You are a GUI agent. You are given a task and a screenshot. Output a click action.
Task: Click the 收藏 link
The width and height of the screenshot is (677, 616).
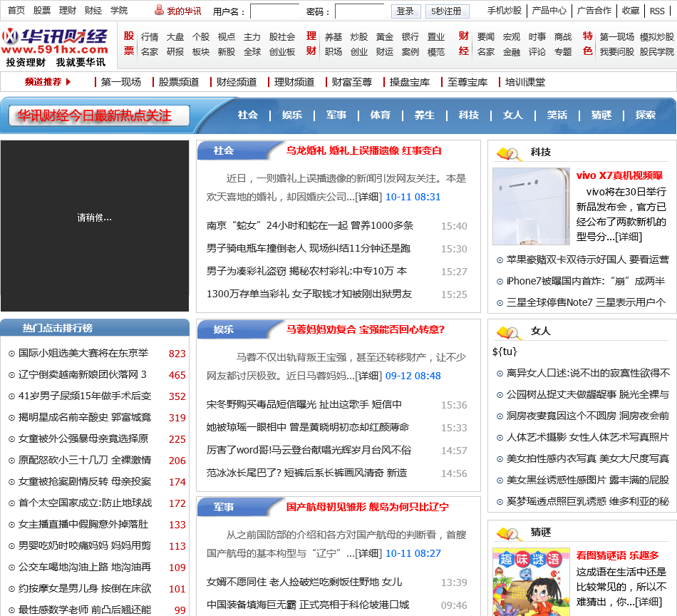click(631, 11)
